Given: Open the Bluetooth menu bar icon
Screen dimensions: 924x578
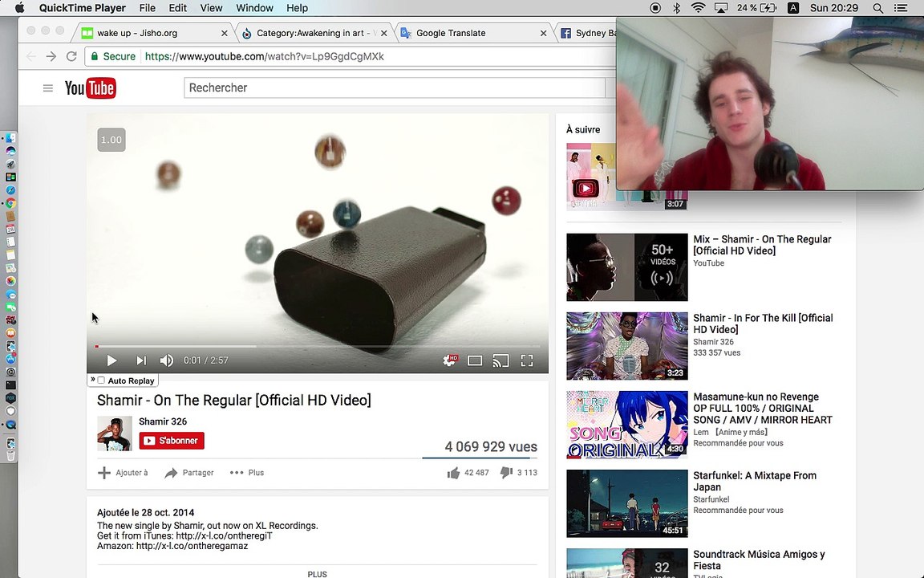Looking at the screenshot, I should click(x=676, y=8).
